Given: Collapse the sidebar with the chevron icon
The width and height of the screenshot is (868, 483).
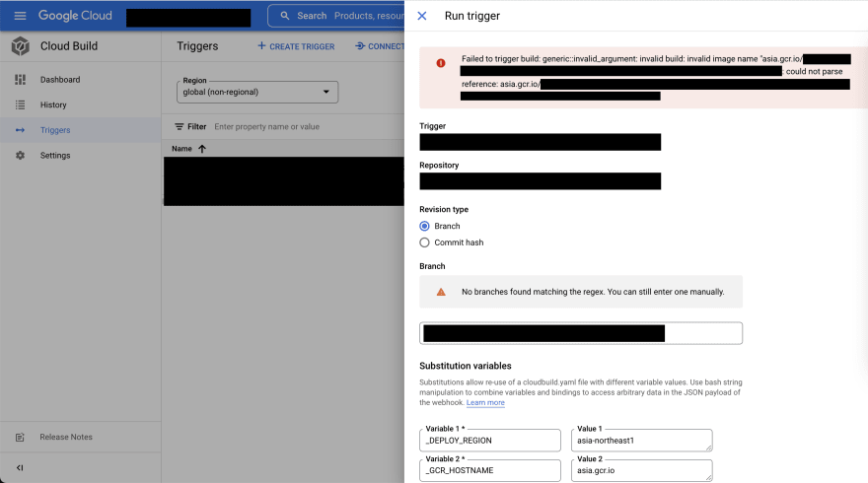Looking at the screenshot, I should click(20, 467).
